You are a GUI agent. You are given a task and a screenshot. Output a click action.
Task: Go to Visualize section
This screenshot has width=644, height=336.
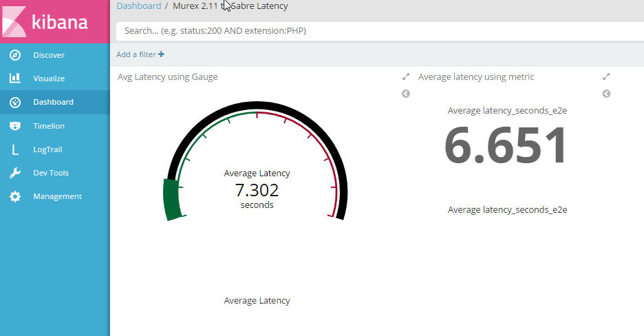tap(49, 78)
